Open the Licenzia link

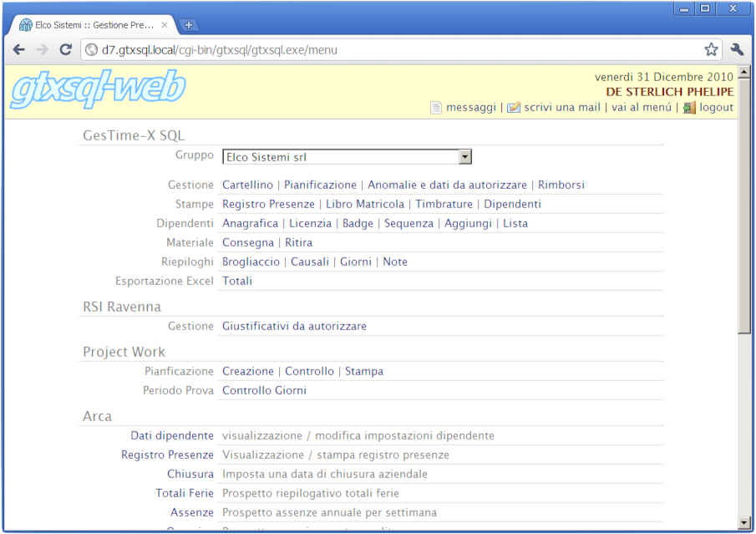point(310,223)
